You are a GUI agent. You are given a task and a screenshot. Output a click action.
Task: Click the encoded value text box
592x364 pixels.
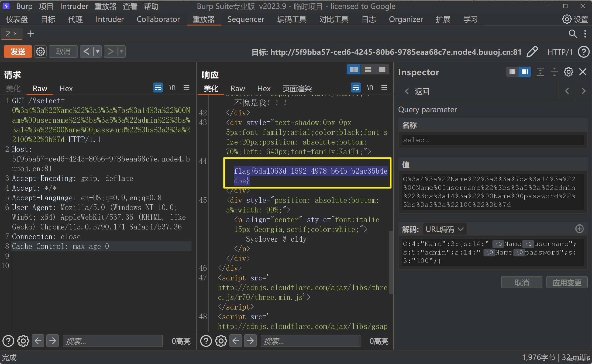click(x=493, y=192)
